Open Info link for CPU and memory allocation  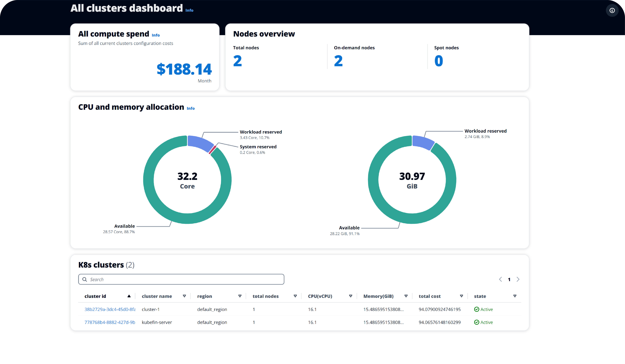191,108
